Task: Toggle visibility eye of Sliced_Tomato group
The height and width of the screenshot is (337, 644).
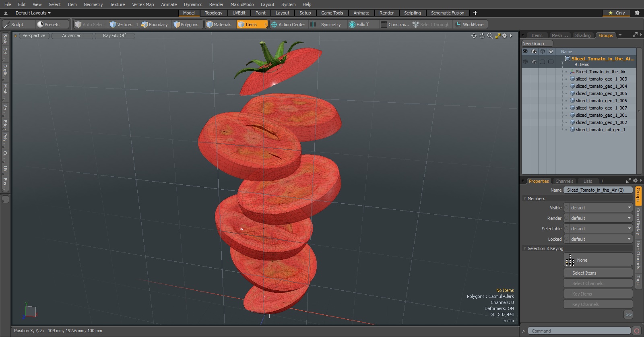Action: [x=525, y=62]
